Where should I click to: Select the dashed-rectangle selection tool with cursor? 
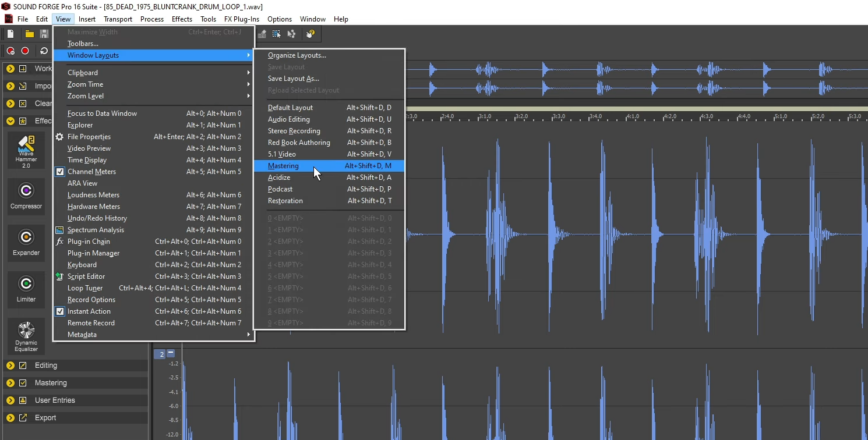(x=277, y=34)
